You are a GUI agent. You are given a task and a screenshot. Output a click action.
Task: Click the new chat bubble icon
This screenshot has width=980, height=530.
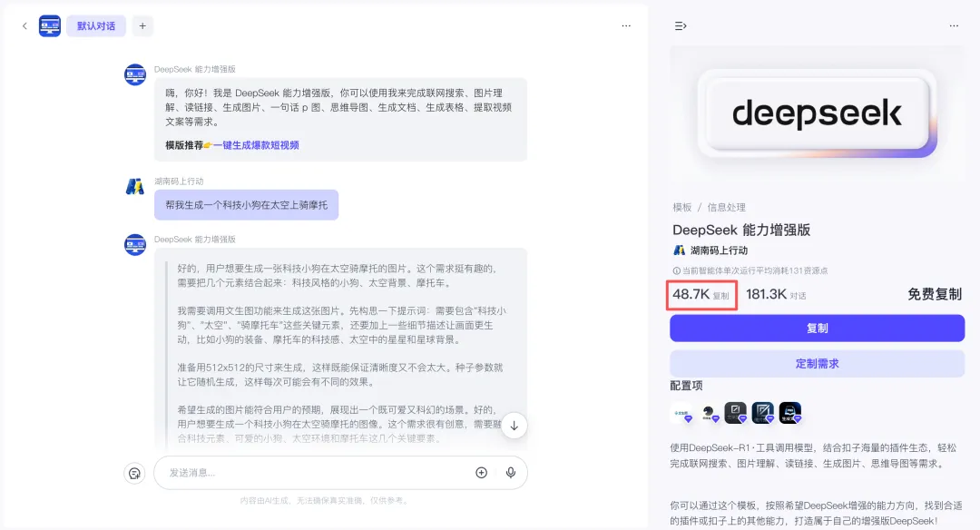coord(134,473)
